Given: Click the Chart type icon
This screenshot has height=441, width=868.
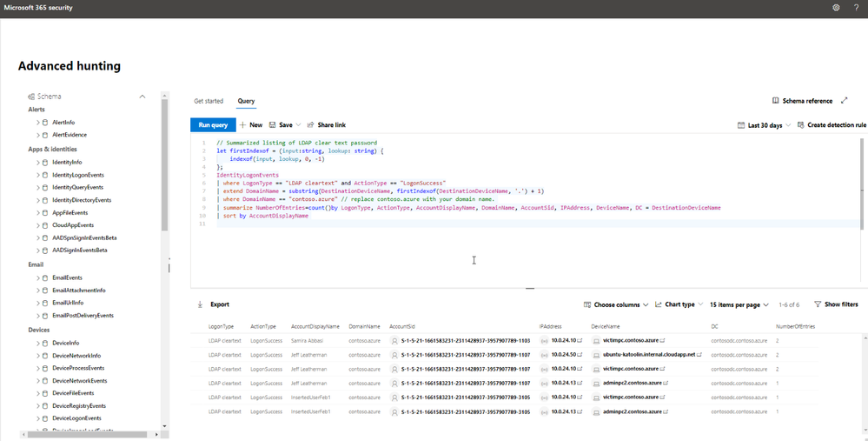Looking at the screenshot, I should (659, 304).
